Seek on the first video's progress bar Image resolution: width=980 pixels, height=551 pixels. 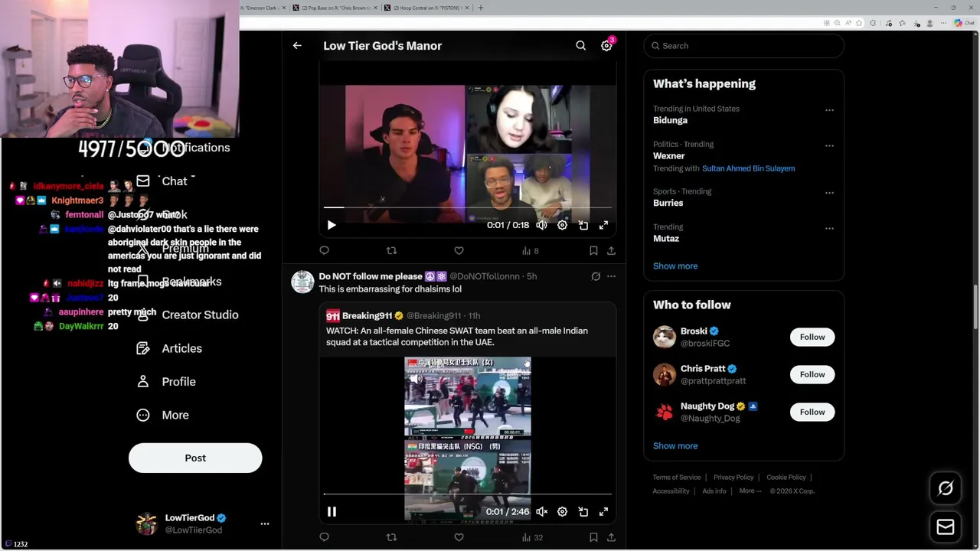click(x=467, y=207)
